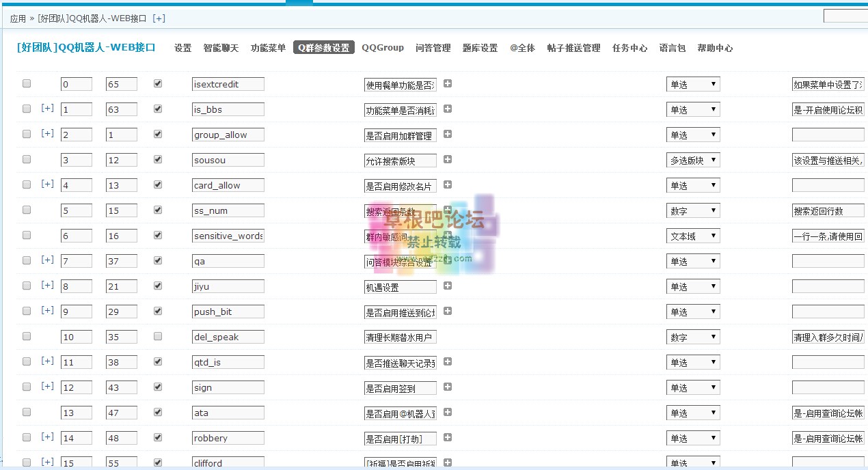Click the [+] link after the breadcrumb title
This screenshot has width=868, height=470.
tap(158, 18)
